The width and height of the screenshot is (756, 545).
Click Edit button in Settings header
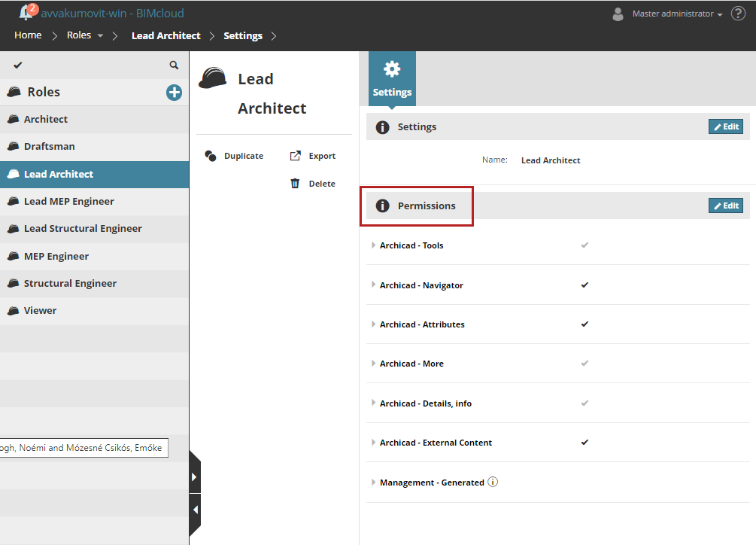(x=725, y=126)
